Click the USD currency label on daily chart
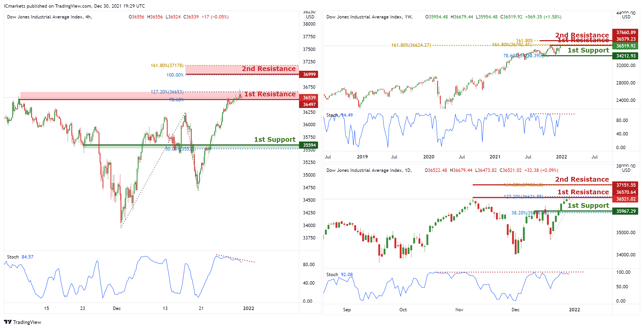 coord(626,170)
